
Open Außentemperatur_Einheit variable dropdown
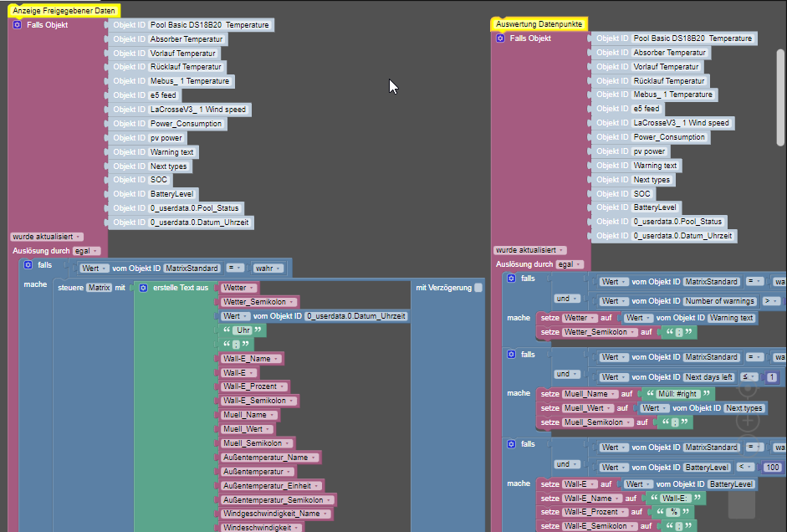click(271, 486)
